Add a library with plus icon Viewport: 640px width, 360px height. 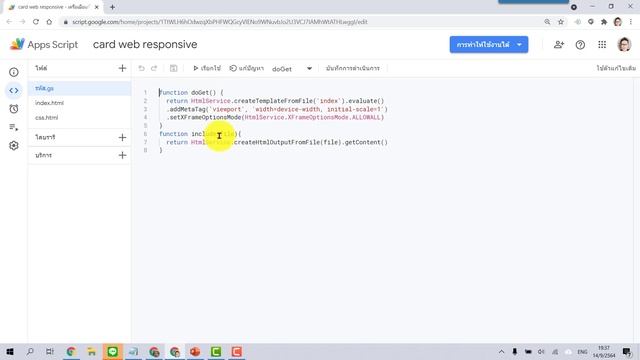122,138
